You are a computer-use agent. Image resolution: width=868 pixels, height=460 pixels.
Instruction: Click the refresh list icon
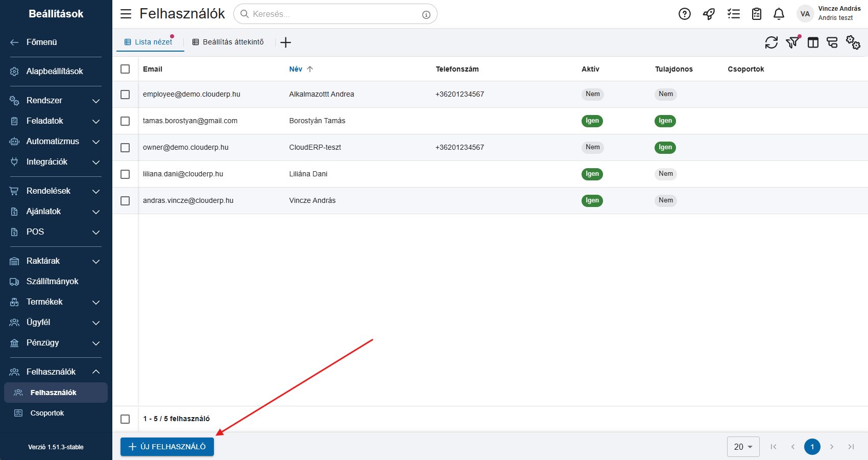771,42
